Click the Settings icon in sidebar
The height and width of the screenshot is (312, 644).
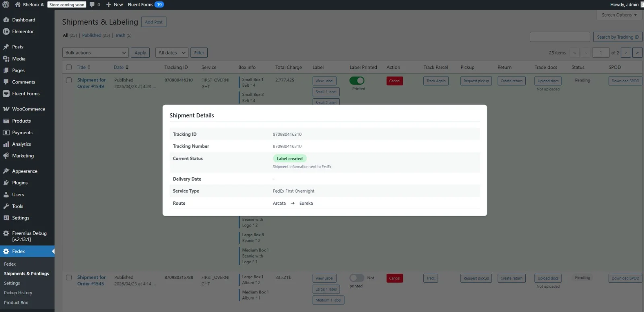pos(6,218)
